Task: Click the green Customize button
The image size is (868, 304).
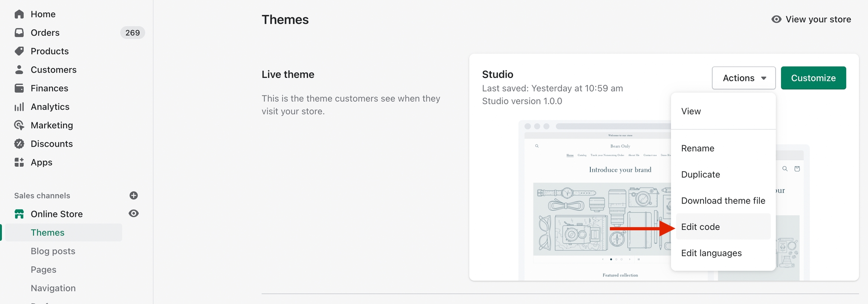Action: pyautogui.click(x=813, y=78)
